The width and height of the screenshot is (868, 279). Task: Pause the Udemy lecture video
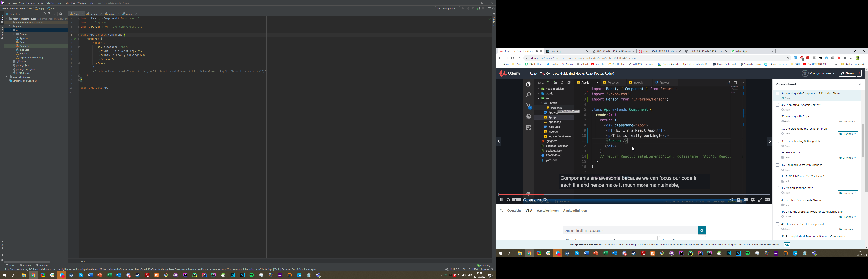[x=501, y=200]
